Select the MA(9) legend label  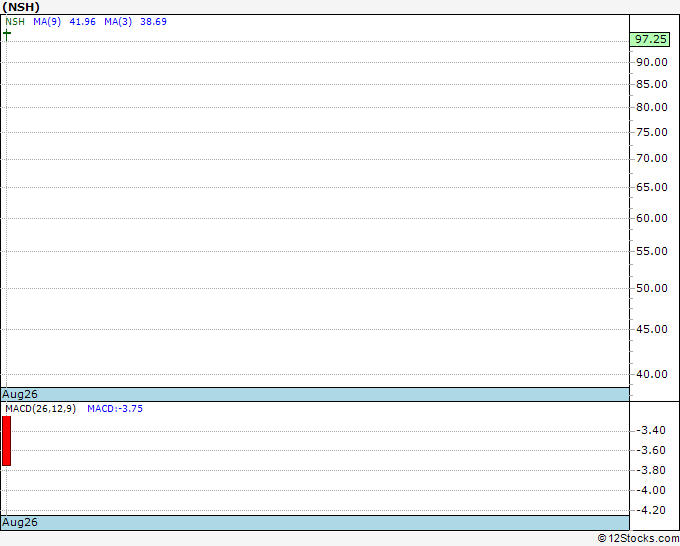click(x=47, y=22)
